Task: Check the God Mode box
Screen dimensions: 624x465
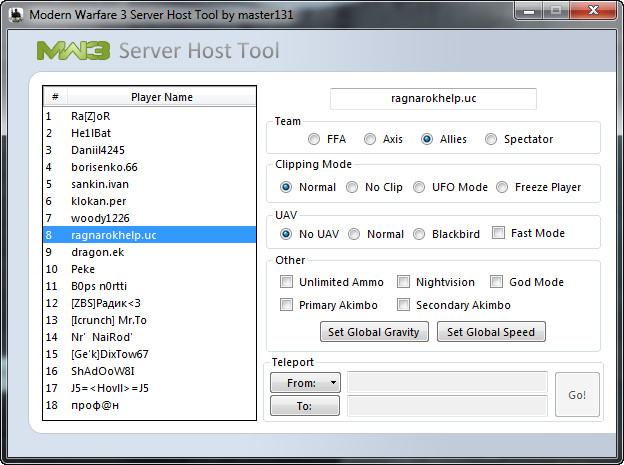Action: (496, 281)
